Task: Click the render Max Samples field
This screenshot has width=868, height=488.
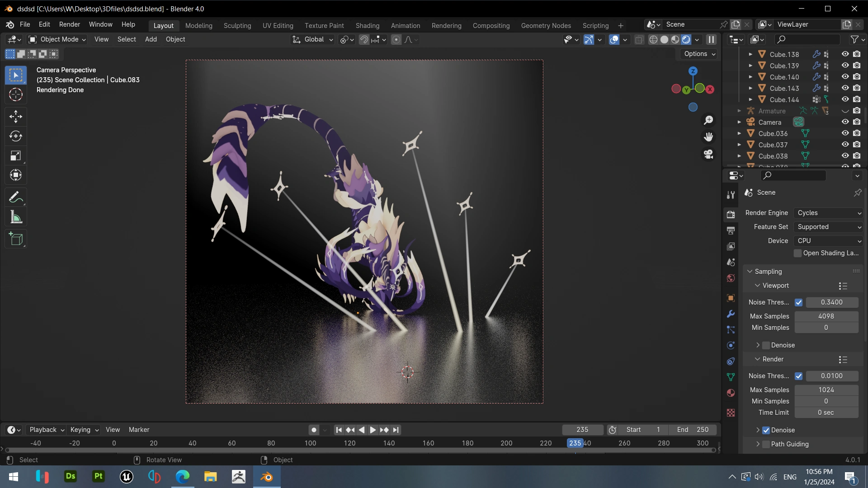Action: 826,390
